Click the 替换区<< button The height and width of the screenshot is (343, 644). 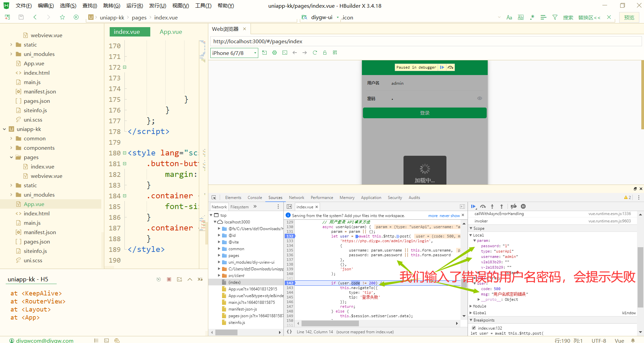coord(589,17)
